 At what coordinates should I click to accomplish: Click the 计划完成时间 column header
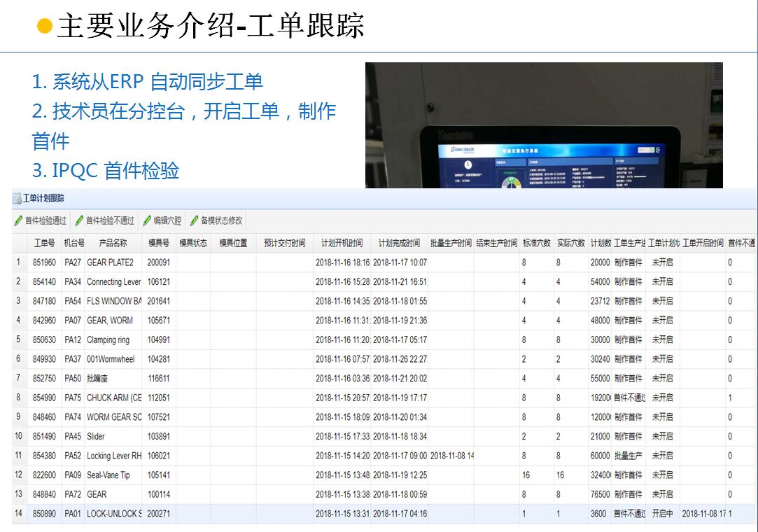[399, 244]
